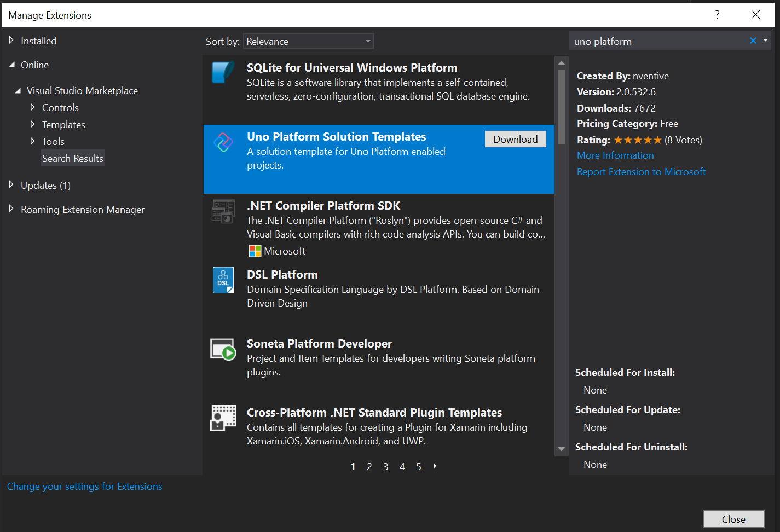Screen dimensions: 780x532
Task: Click the (8 Votes) text
Action: [x=683, y=140]
